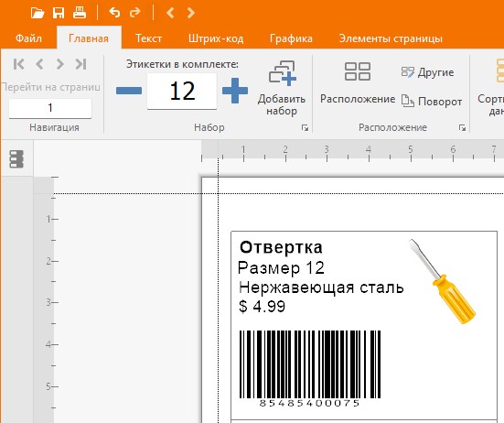Redo the last undone action
The image size is (504, 423).
tap(135, 13)
